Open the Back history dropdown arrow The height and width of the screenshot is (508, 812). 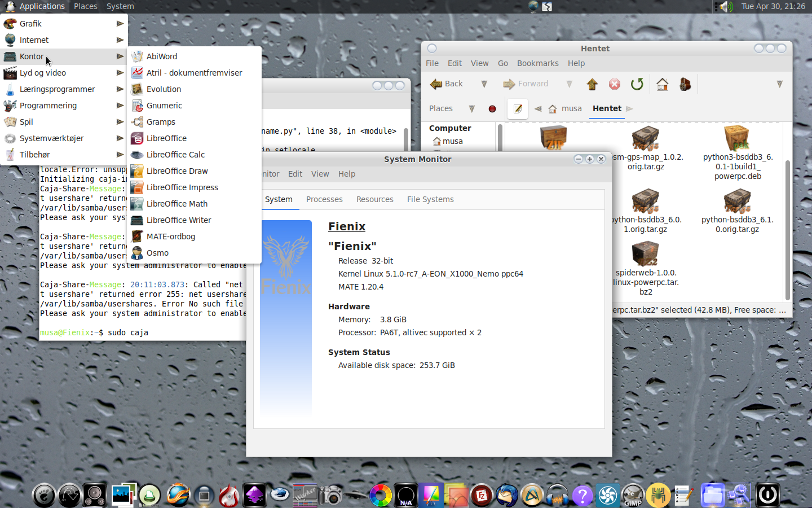click(484, 84)
